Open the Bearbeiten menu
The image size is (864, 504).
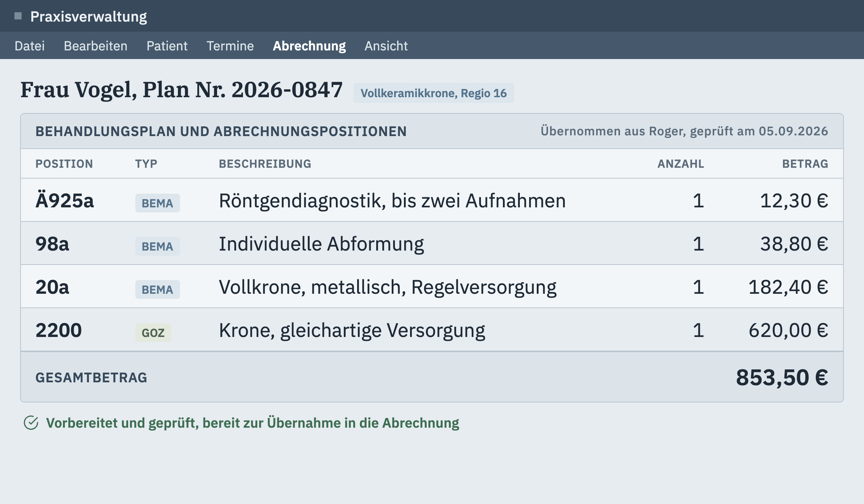tap(95, 46)
